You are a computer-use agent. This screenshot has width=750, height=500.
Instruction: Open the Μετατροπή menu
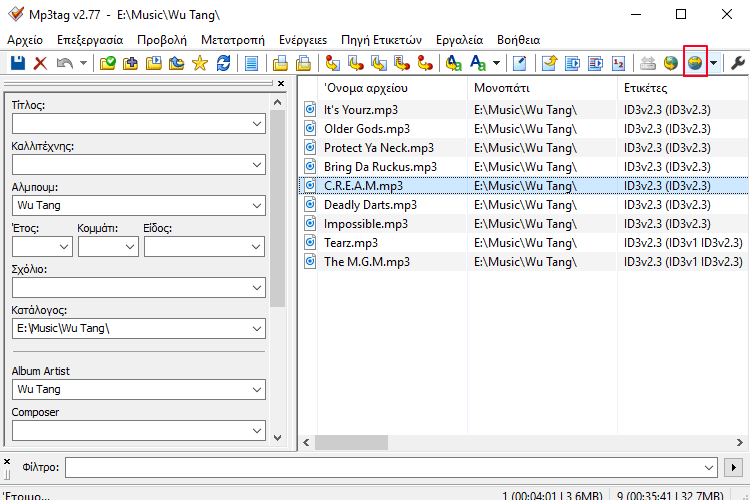232,40
